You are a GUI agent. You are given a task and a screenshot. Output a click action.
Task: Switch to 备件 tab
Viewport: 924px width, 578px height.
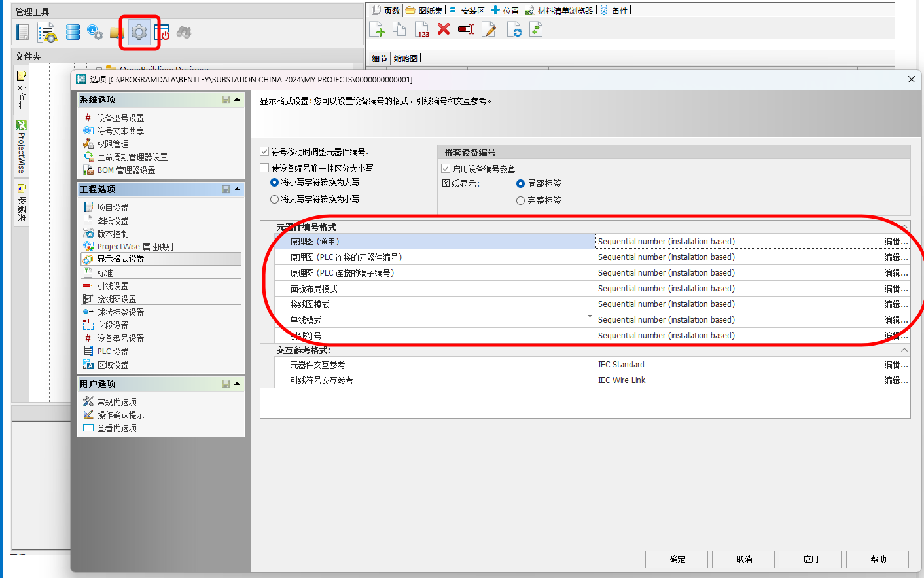(x=614, y=10)
